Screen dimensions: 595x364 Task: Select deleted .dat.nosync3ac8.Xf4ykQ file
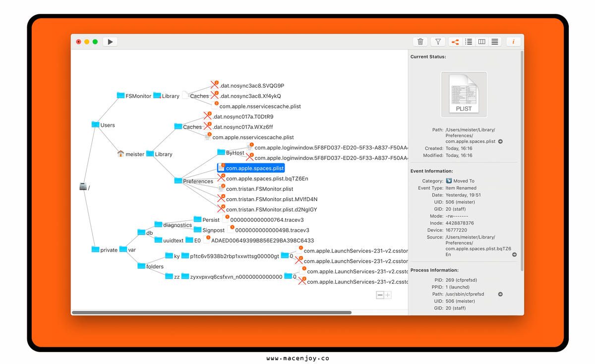click(246, 96)
